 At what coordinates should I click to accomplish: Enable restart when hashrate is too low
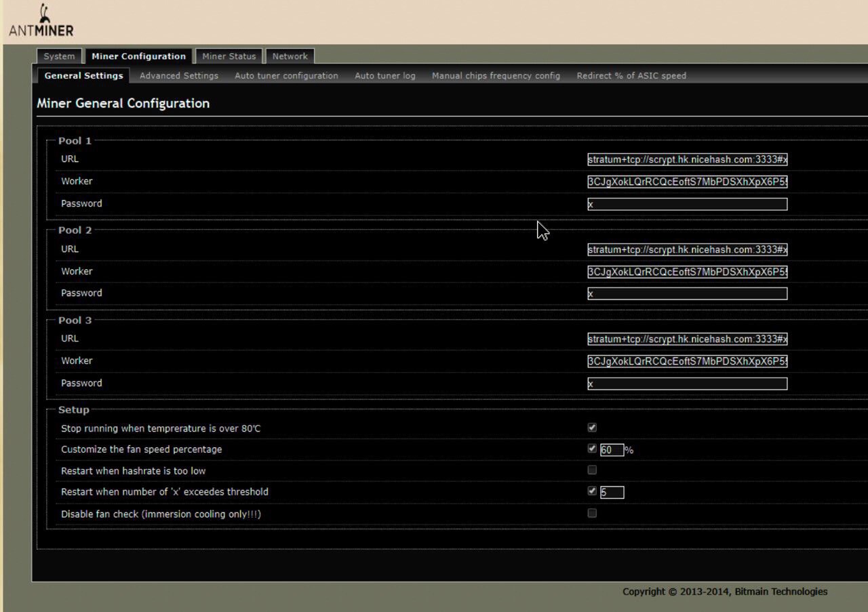592,470
